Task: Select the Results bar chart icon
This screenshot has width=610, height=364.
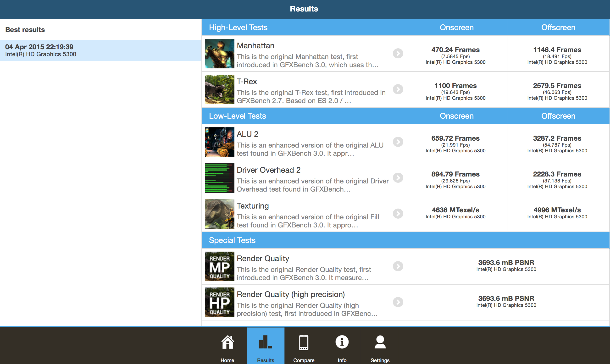Action: pos(265,342)
